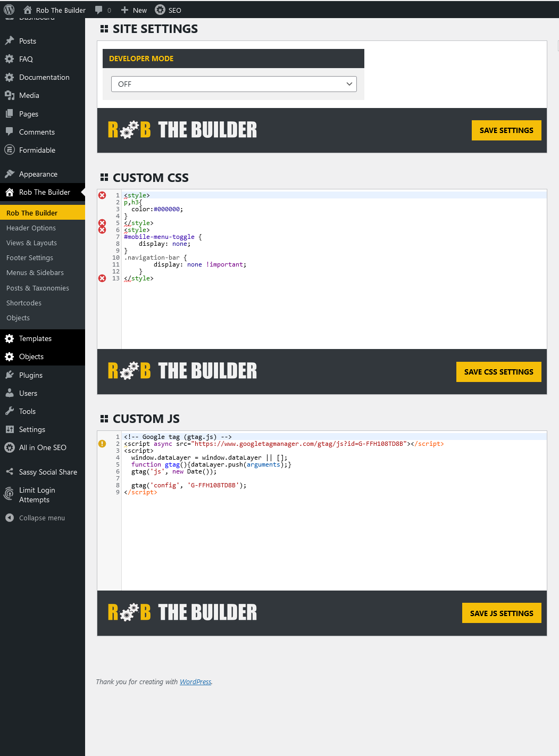The height and width of the screenshot is (756, 559).
Task: Click the Collapse menu arrow icon
Action: tap(10, 518)
